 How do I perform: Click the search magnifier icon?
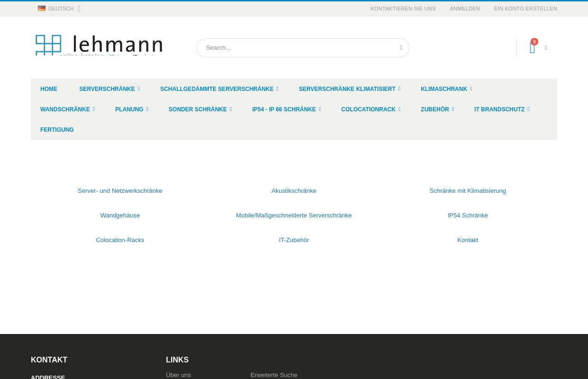click(401, 47)
